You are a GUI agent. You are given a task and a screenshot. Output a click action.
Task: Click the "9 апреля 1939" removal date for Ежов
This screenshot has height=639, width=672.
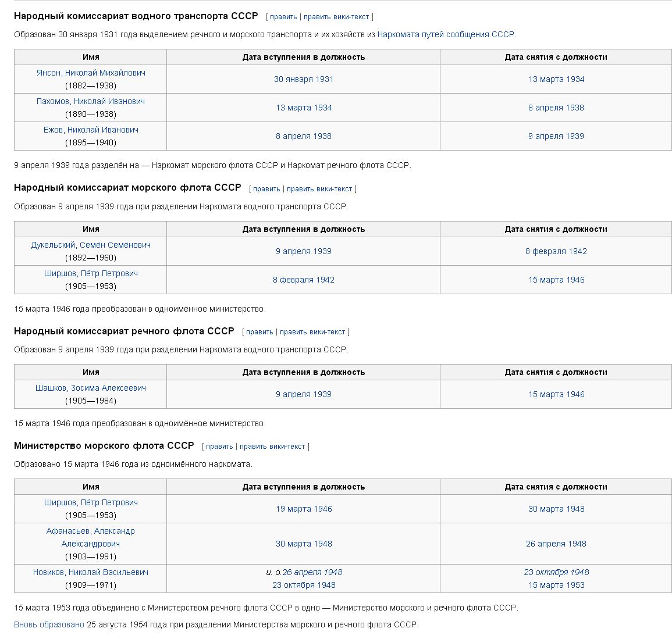click(556, 136)
